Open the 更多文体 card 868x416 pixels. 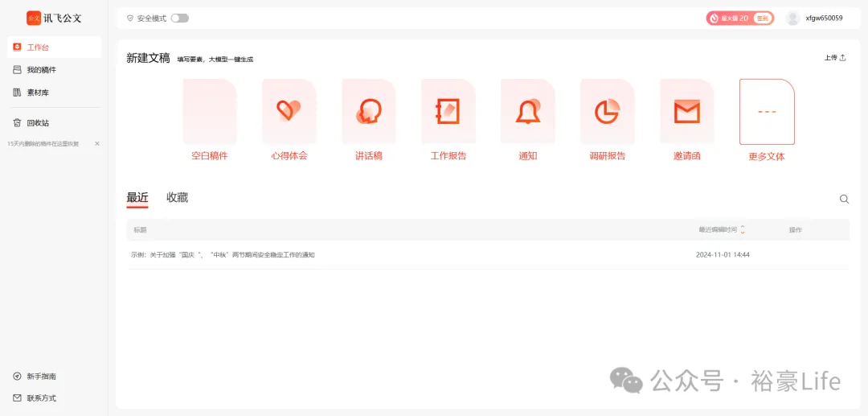coord(767,111)
